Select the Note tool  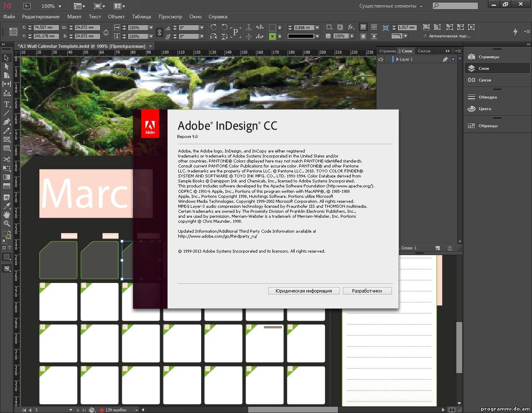7,197
